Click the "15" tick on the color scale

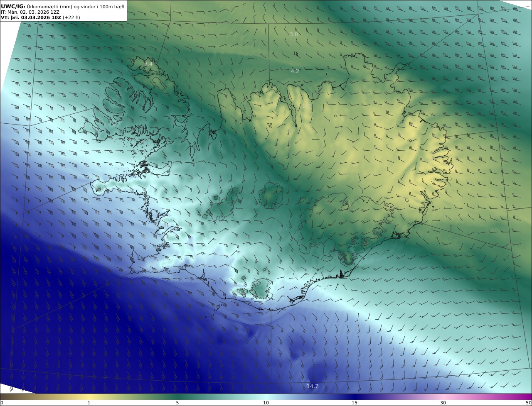pyautogui.click(x=355, y=403)
